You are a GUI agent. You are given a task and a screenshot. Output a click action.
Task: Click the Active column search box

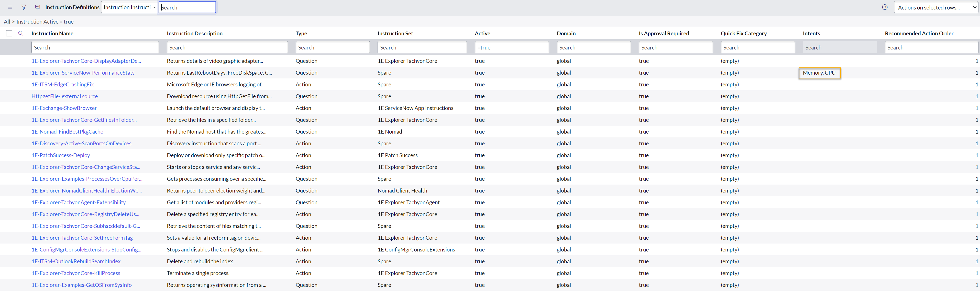tap(511, 48)
